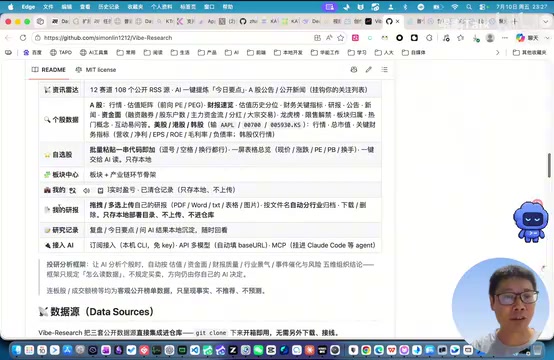Open macOS Spotlight search icon

pos(469,7)
